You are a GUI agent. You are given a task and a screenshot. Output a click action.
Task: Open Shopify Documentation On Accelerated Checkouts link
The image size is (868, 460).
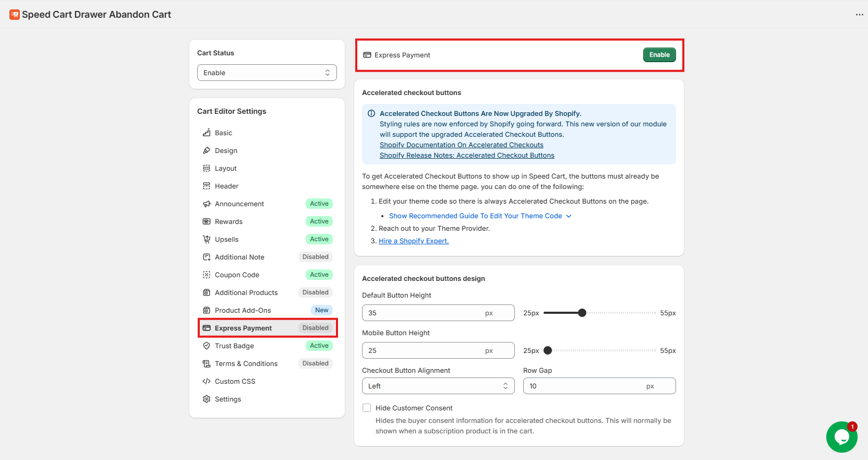[461, 145]
